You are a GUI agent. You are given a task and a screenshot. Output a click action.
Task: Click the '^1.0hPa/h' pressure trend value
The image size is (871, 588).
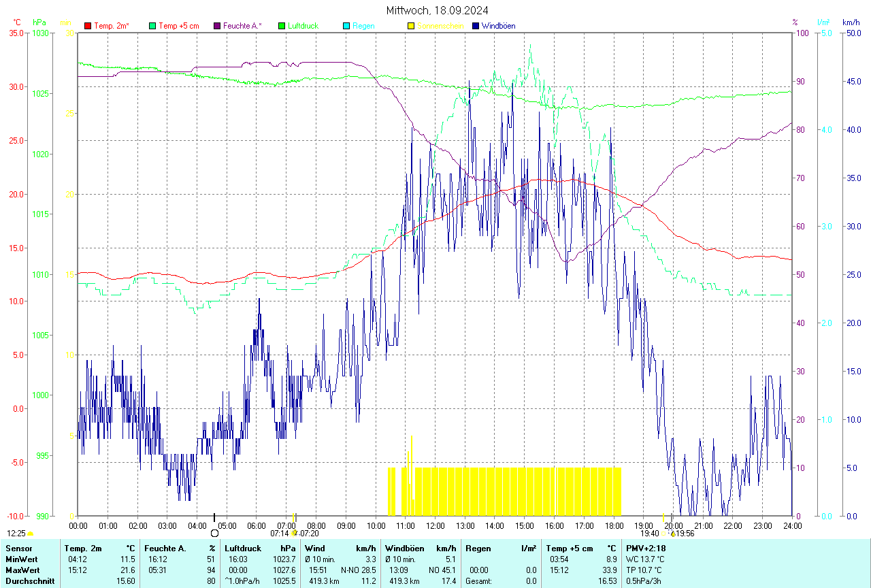pos(242,581)
